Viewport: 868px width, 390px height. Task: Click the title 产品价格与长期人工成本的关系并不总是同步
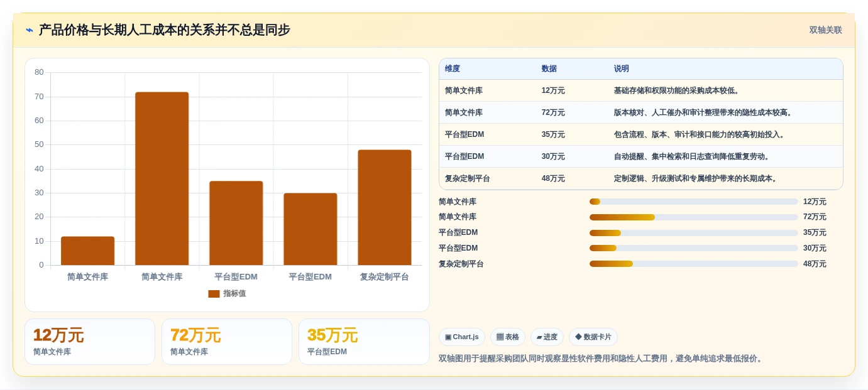(165, 30)
